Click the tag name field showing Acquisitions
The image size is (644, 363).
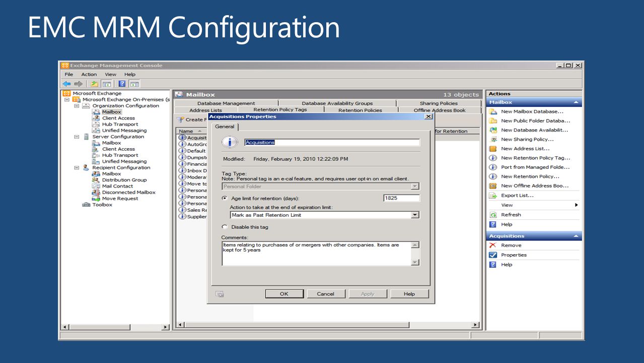pyautogui.click(x=332, y=143)
